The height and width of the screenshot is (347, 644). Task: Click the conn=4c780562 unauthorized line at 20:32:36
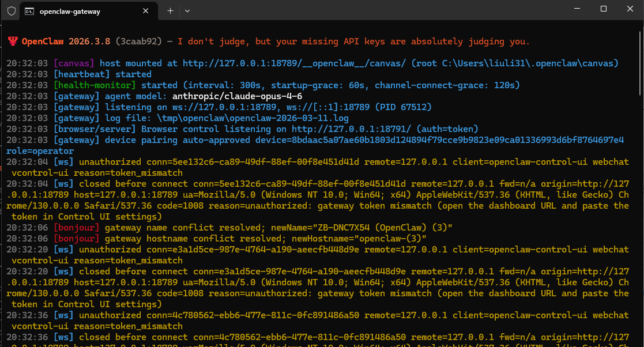pyautogui.click(x=318, y=320)
